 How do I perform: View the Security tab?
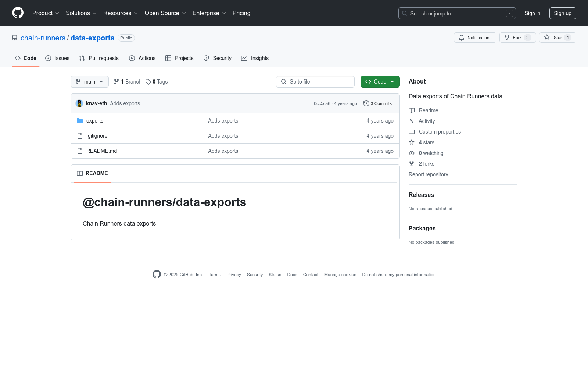tap(218, 58)
